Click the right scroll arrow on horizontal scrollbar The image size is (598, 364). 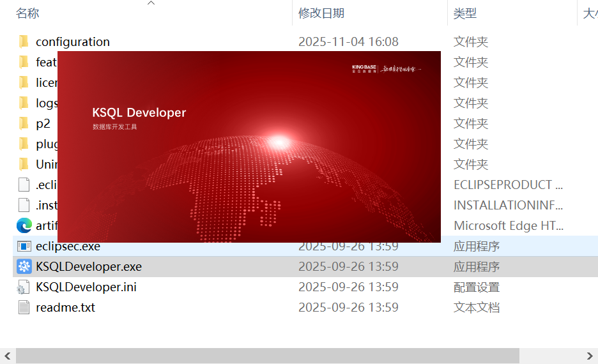point(592,356)
